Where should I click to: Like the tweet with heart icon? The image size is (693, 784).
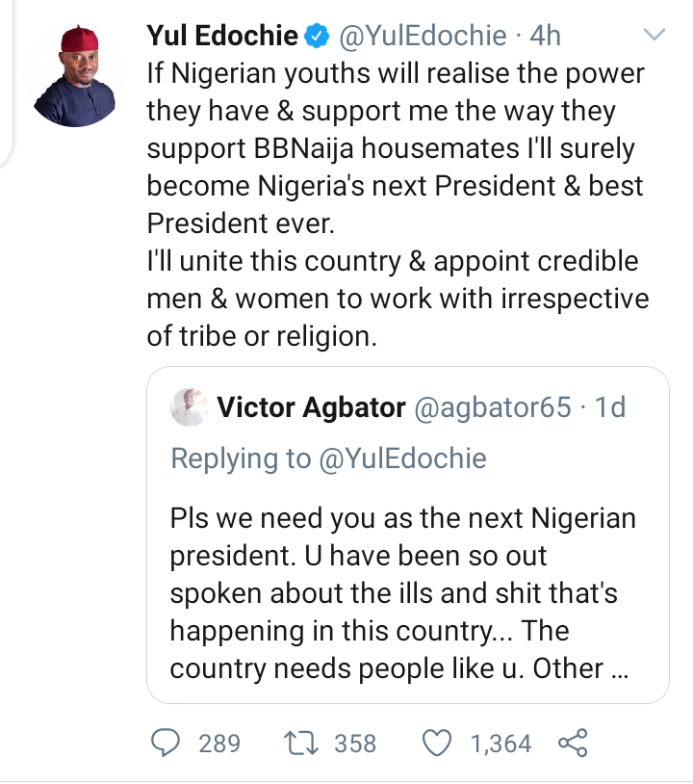click(438, 743)
